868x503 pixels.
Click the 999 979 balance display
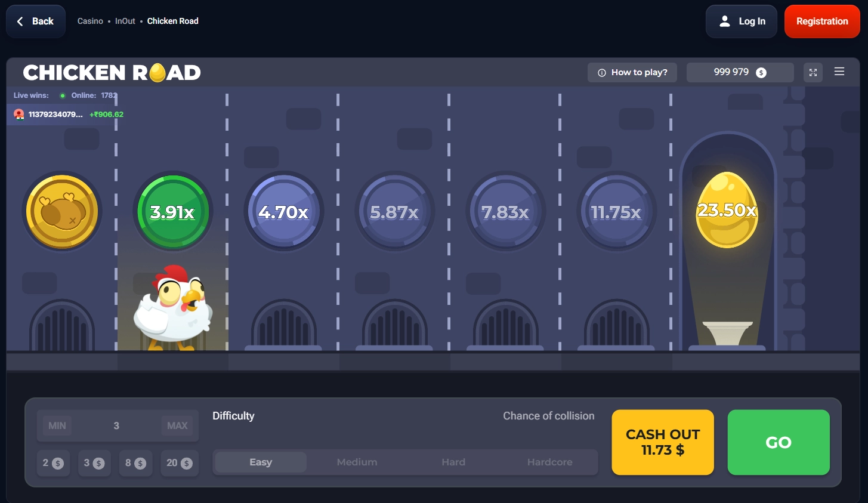(x=740, y=72)
